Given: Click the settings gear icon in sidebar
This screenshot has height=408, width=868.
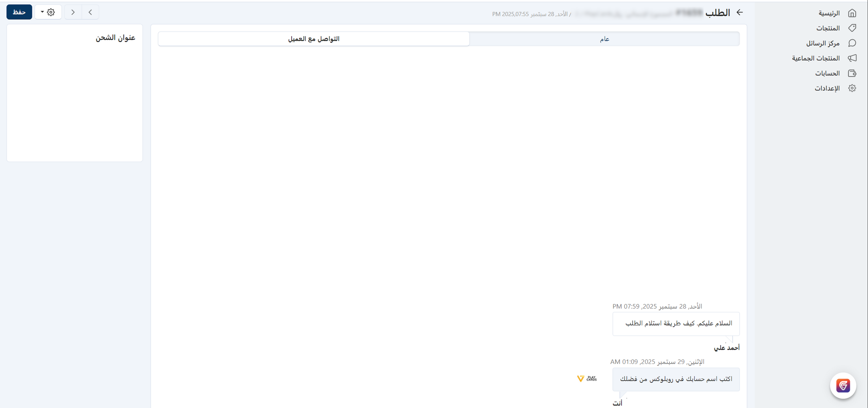Looking at the screenshot, I should coord(852,88).
